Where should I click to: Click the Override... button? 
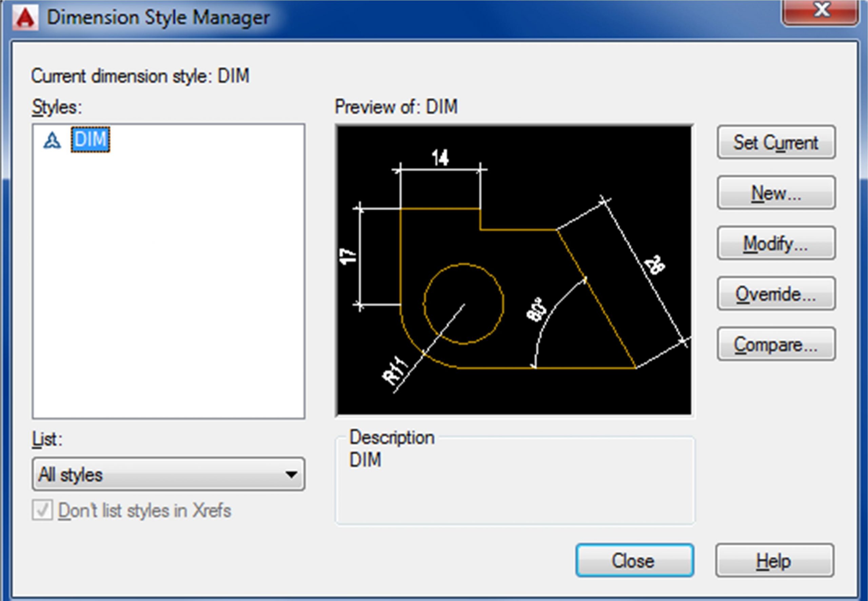tap(776, 294)
